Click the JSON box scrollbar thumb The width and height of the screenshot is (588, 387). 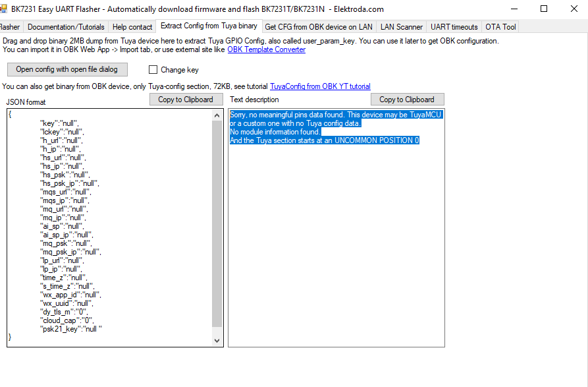[217, 223]
